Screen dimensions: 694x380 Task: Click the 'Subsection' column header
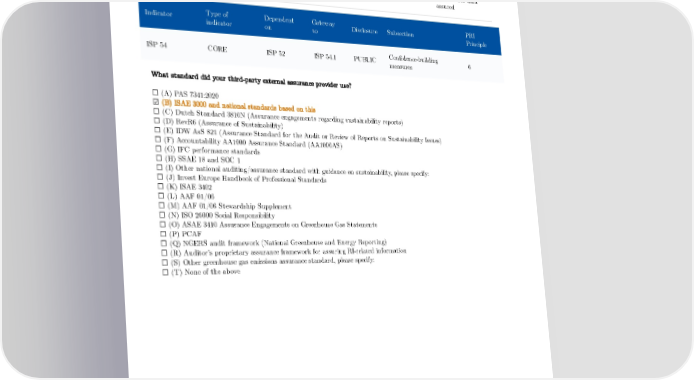point(400,33)
